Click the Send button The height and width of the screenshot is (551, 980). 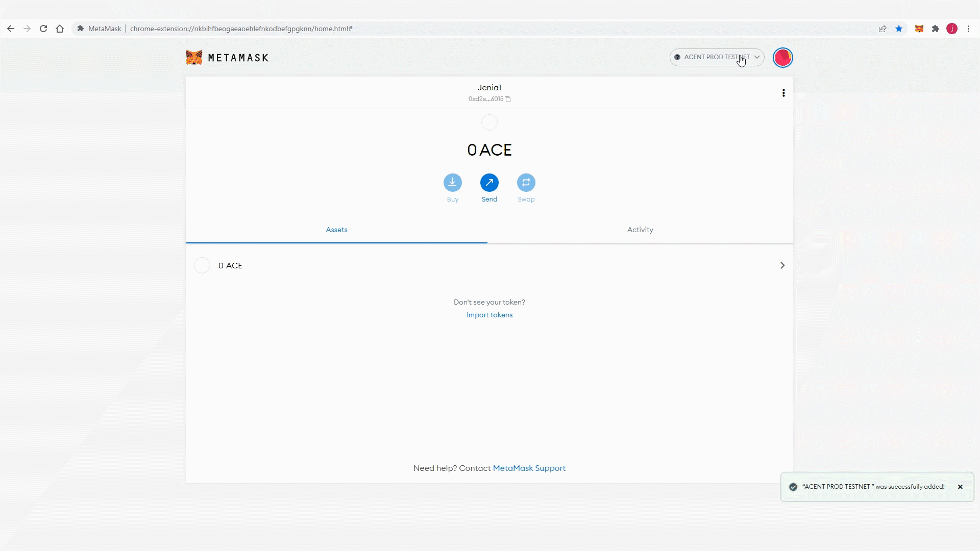(489, 188)
